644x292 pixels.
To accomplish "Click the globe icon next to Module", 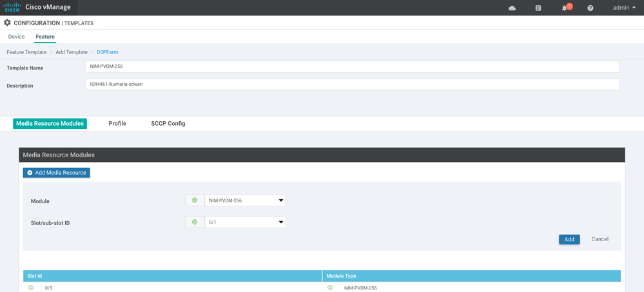I will pos(195,200).
